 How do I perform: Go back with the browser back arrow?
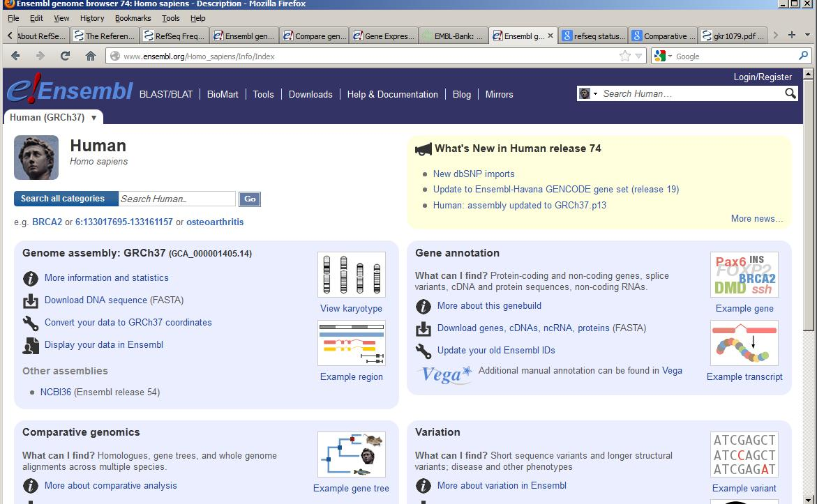(15, 56)
